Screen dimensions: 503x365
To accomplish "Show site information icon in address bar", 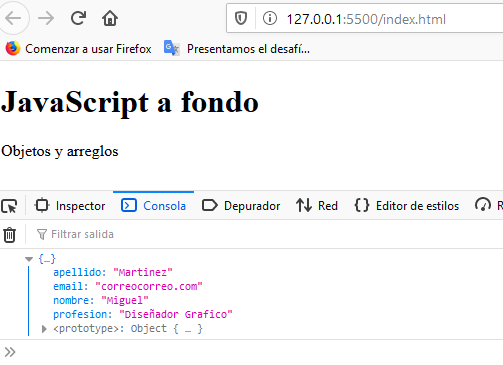I will pyautogui.click(x=270, y=18).
